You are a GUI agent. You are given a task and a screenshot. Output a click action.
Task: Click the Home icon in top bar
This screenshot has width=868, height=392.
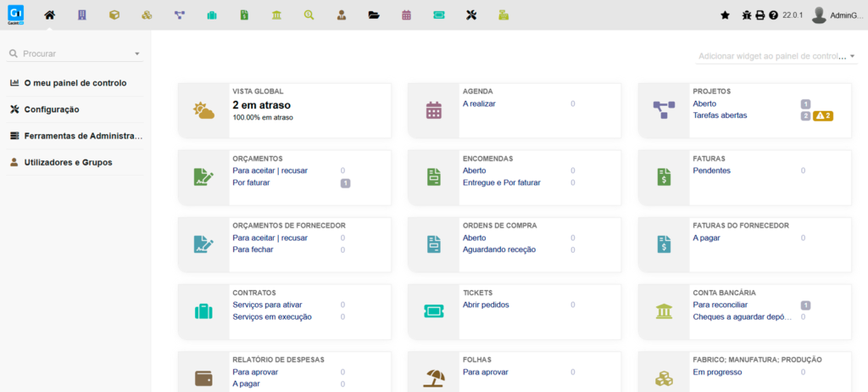coord(49,15)
